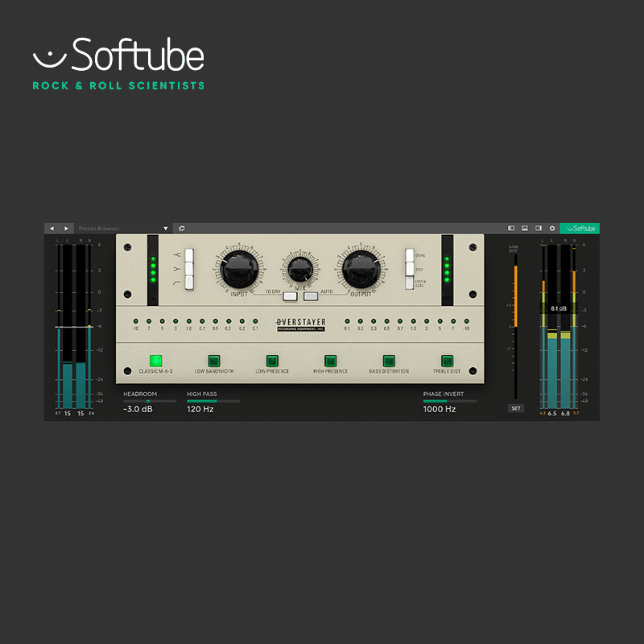This screenshot has height=644, width=644.
Task: Toggle the To Dry button
Action: coord(290,296)
